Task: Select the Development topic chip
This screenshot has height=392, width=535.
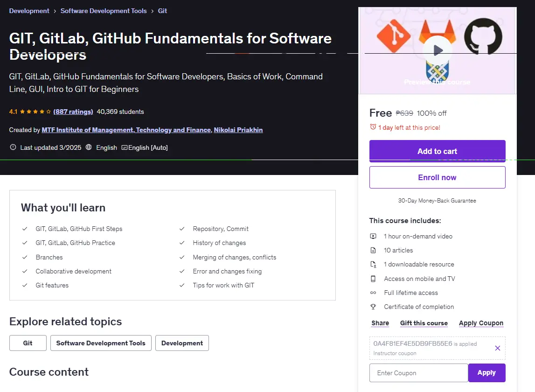Action: [182, 343]
